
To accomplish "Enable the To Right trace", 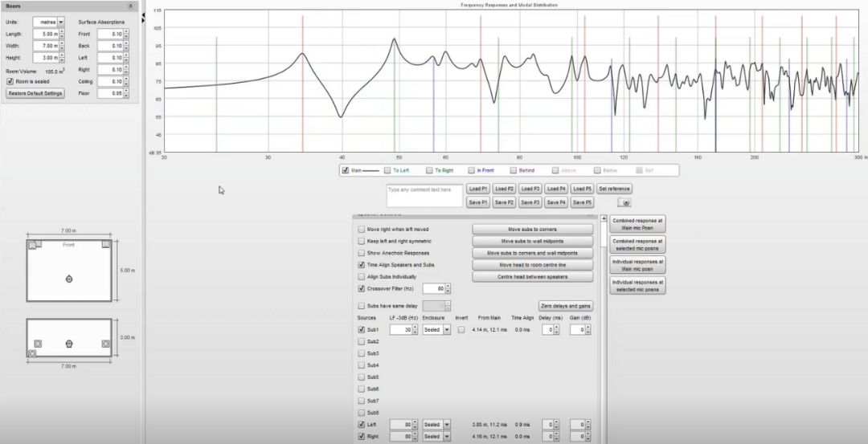I will point(429,170).
